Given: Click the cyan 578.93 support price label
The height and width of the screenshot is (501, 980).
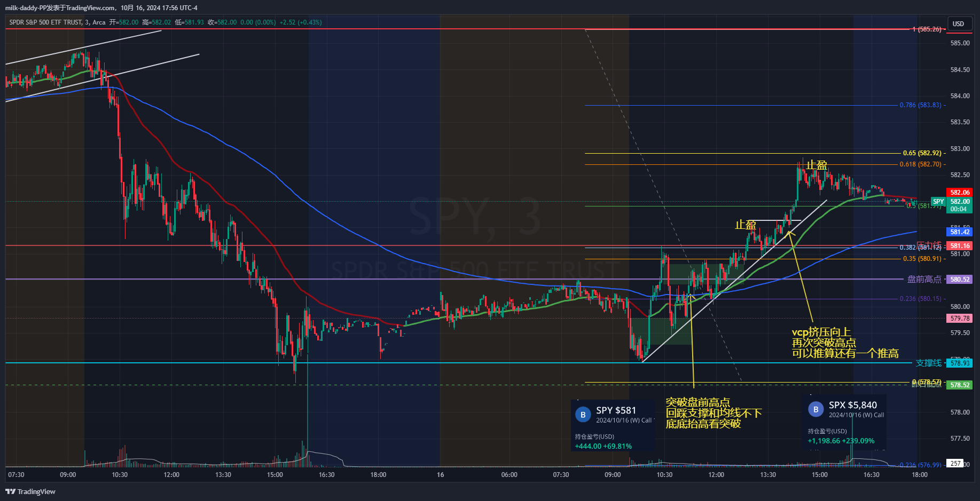Looking at the screenshot, I should (x=959, y=363).
